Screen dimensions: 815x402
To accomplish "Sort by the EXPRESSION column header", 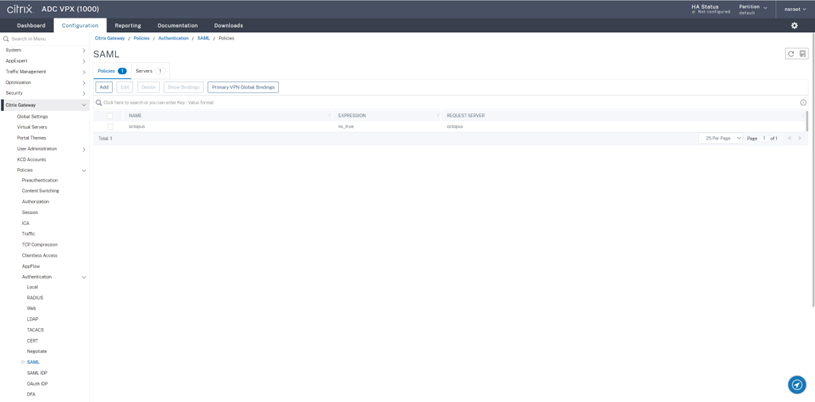I will pos(352,115).
